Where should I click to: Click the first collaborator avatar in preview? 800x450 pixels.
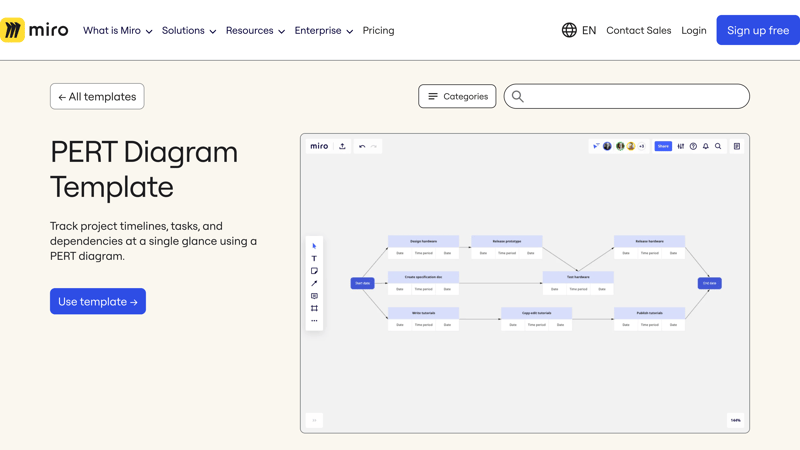tap(607, 146)
